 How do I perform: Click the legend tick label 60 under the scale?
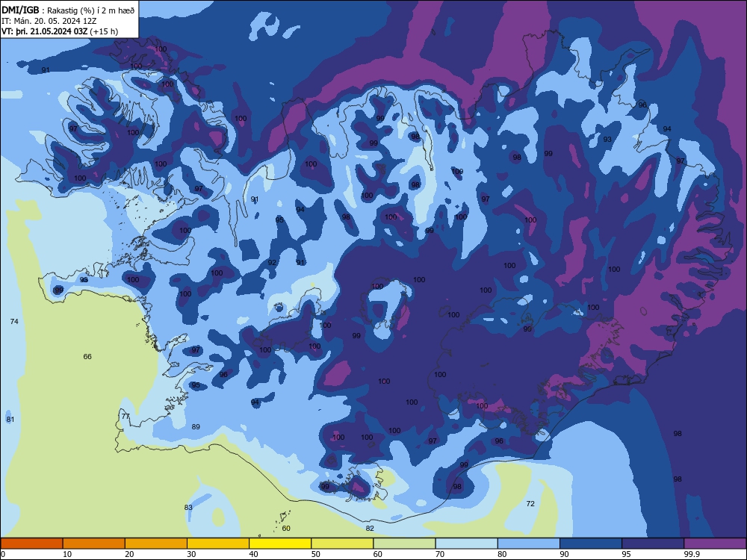(378, 554)
